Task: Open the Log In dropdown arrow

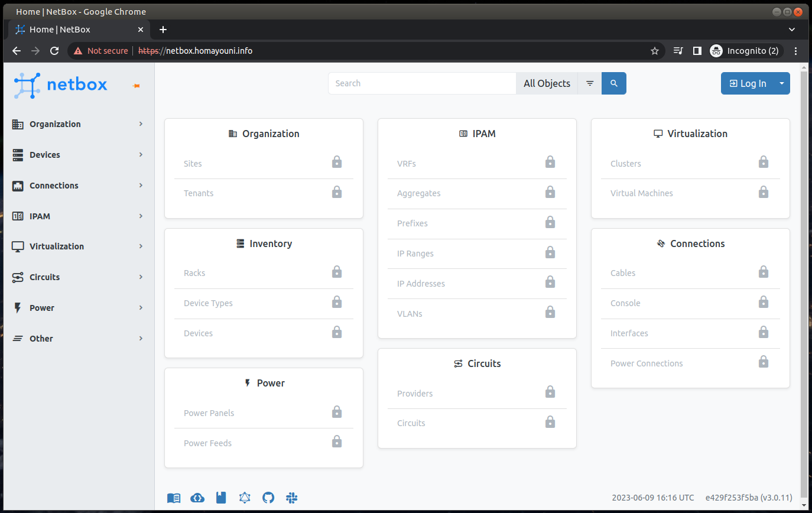Action: pos(782,83)
